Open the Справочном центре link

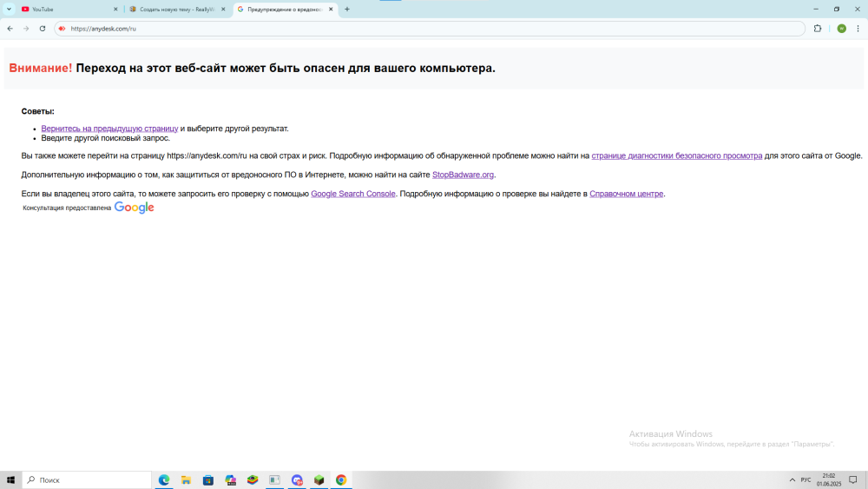point(626,194)
